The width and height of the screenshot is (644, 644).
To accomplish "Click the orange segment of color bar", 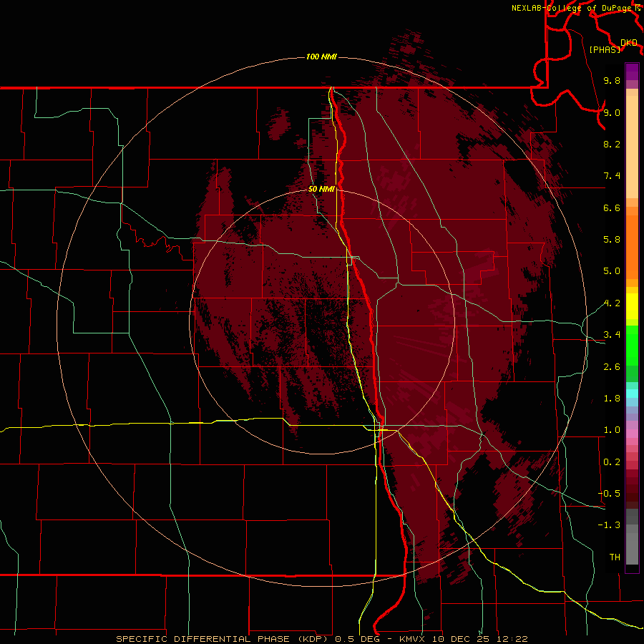I will (x=632, y=246).
